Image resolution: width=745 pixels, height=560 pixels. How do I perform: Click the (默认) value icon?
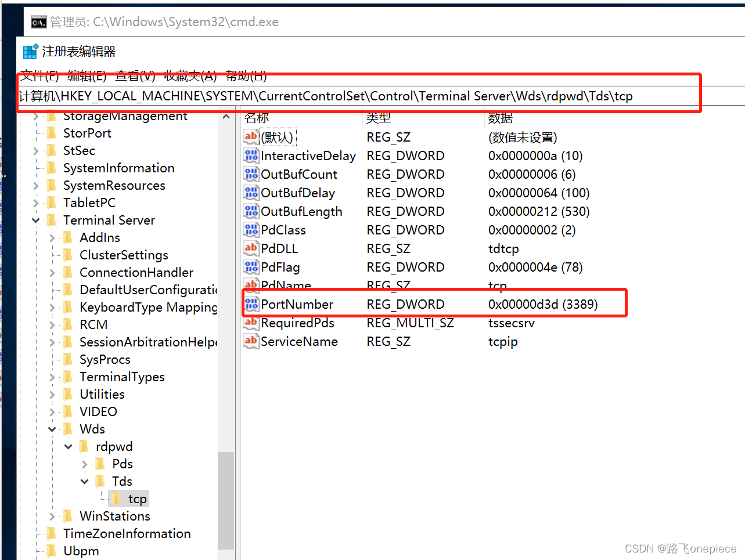251,137
